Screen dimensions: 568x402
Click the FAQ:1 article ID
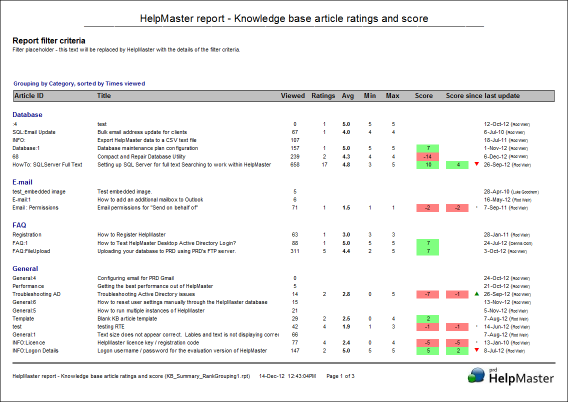click(x=20, y=243)
